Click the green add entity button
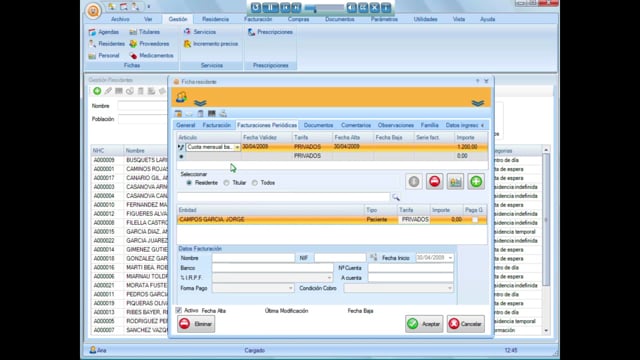This screenshot has width=640, height=360. tap(476, 181)
